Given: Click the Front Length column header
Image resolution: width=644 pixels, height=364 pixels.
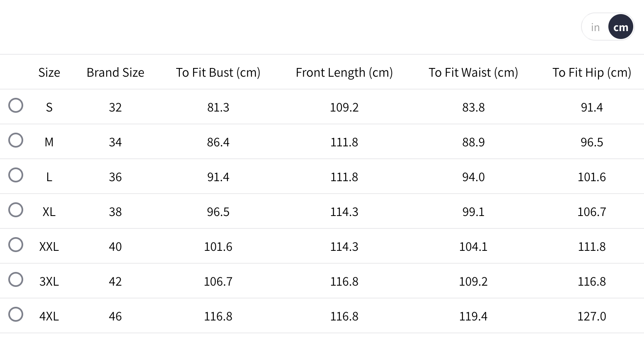Looking at the screenshot, I should tap(344, 73).
